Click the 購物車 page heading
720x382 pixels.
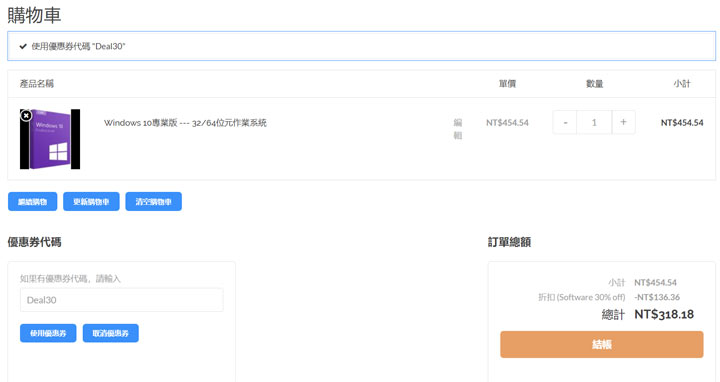pyautogui.click(x=34, y=15)
